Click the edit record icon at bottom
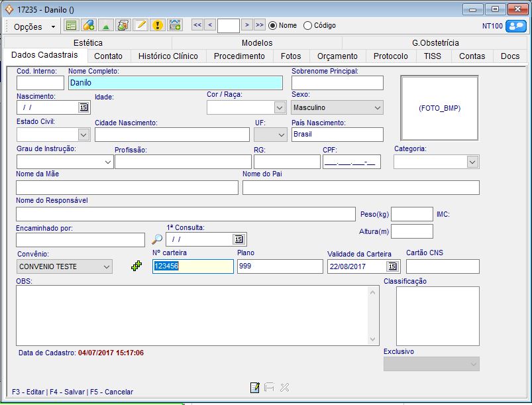Screen dimensions: 532x405 point(254,388)
